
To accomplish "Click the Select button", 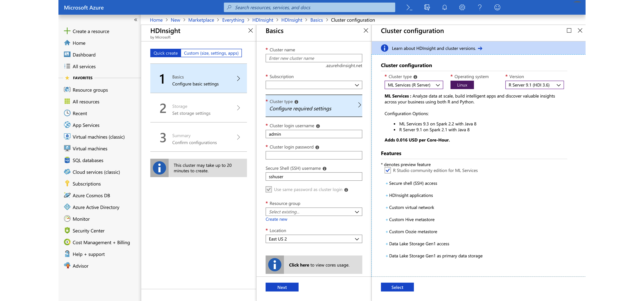I will [397, 287].
